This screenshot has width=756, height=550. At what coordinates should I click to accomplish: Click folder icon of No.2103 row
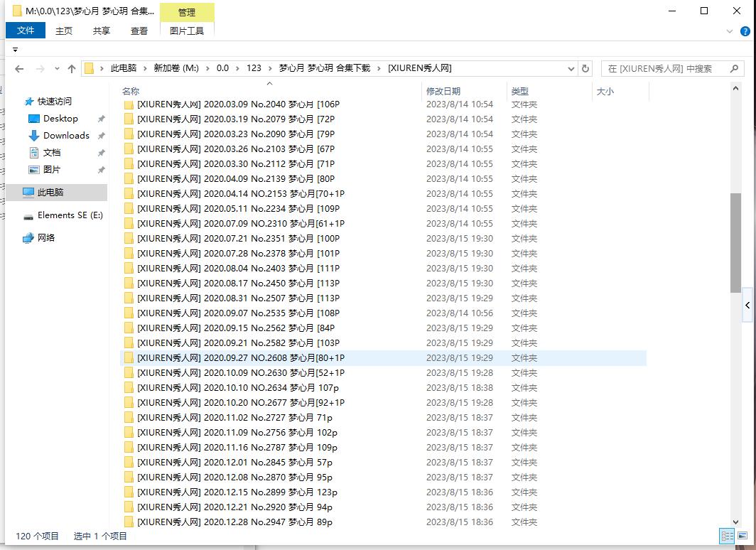(129, 149)
